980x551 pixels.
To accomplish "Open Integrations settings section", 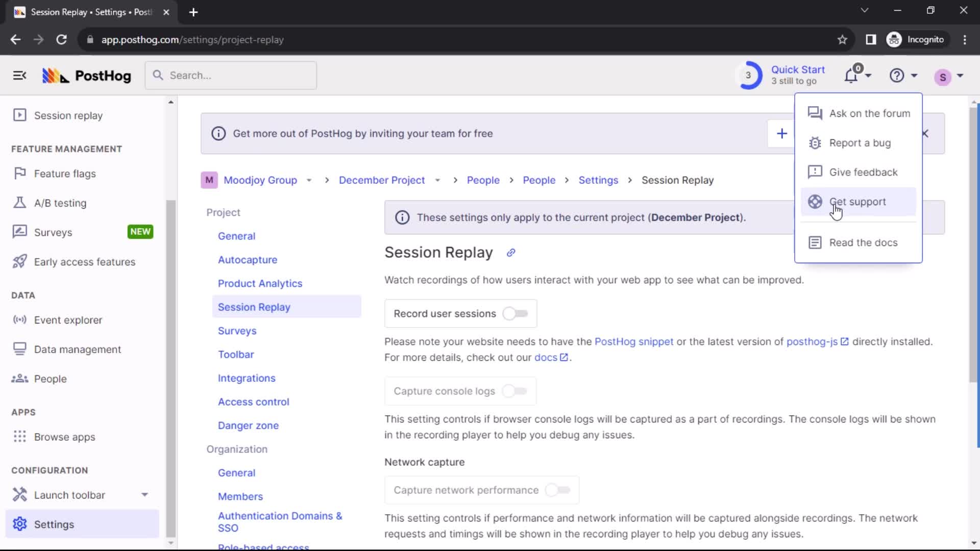I will 247,378.
